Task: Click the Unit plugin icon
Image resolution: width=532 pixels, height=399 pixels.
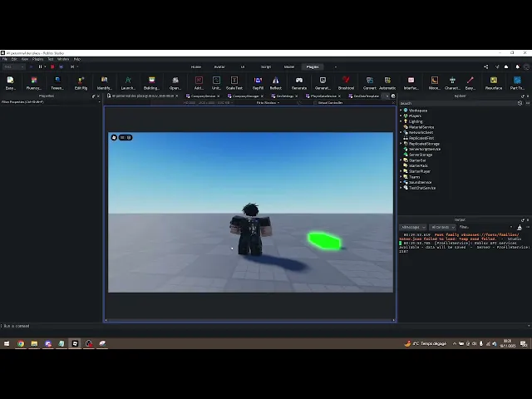Action: (216, 83)
